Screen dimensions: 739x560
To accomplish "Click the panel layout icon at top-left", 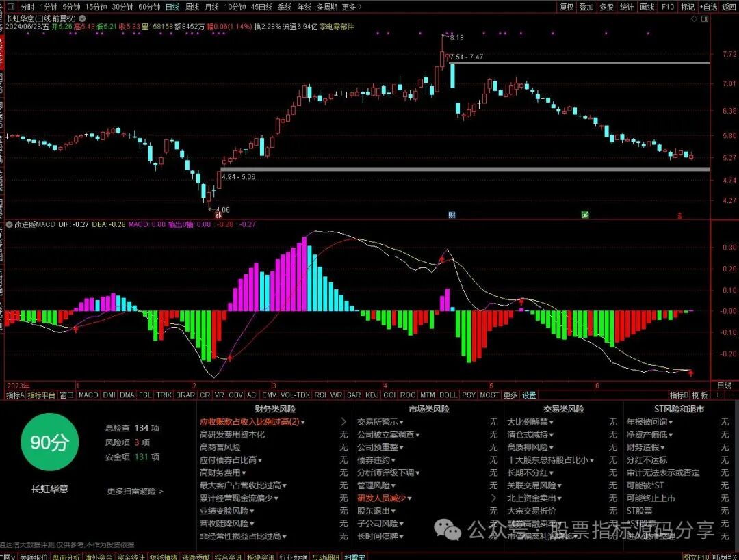I will 11,7.
